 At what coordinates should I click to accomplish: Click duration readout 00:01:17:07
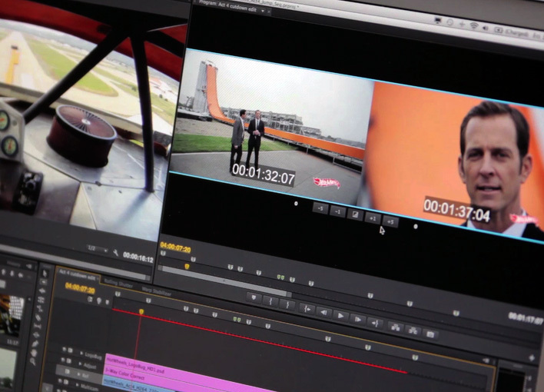point(526,318)
